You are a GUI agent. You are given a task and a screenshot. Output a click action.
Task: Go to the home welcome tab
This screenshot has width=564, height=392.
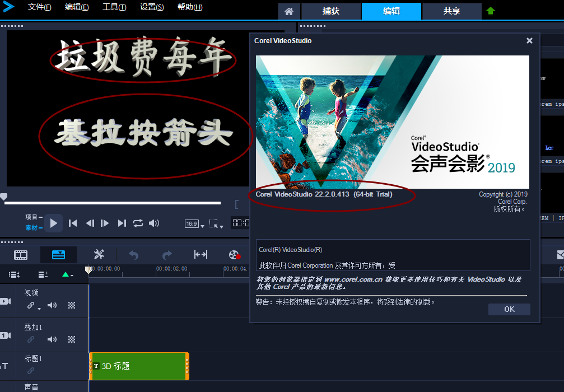[289, 11]
